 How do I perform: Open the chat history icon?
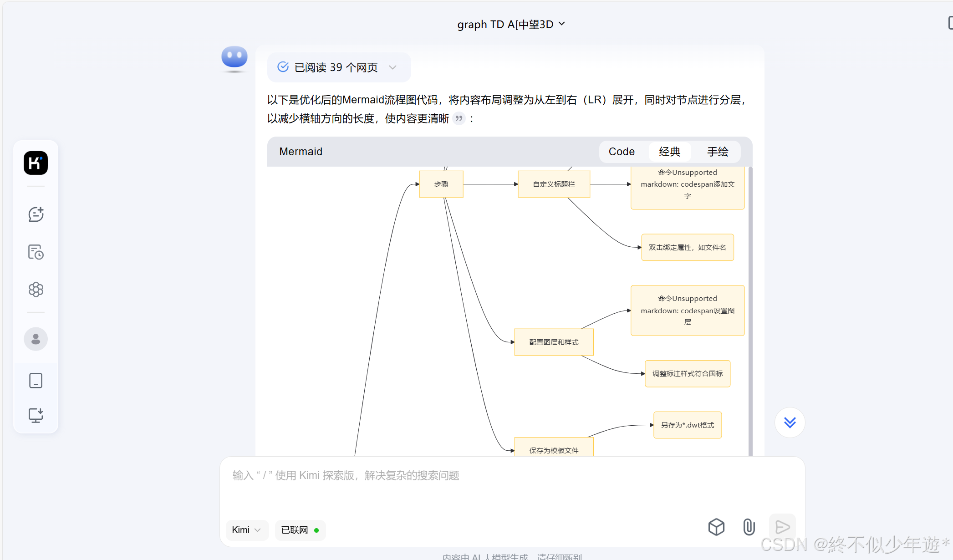click(x=36, y=252)
